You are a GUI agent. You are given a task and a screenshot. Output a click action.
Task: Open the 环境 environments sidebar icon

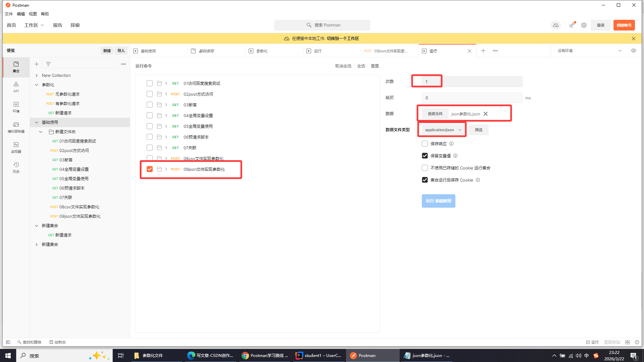point(16,107)
